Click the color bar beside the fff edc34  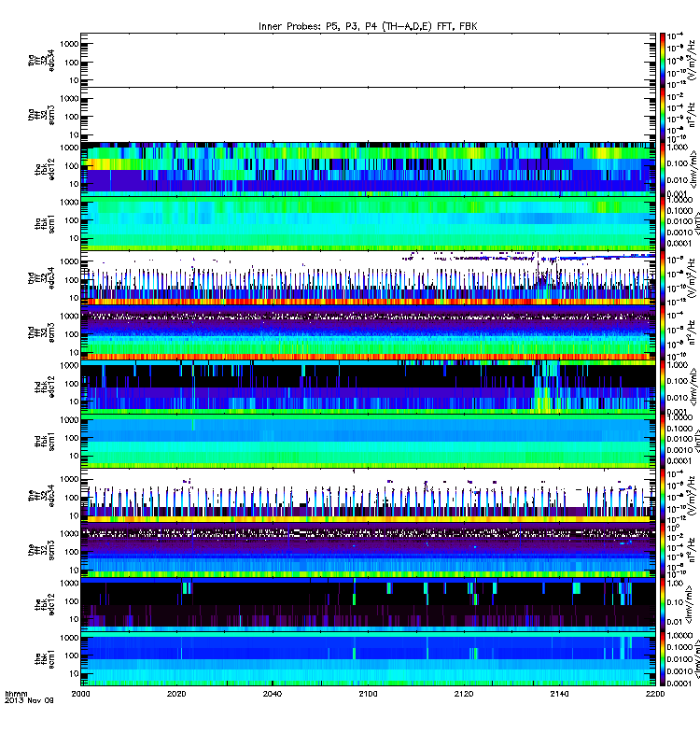(x=663, y=496)
